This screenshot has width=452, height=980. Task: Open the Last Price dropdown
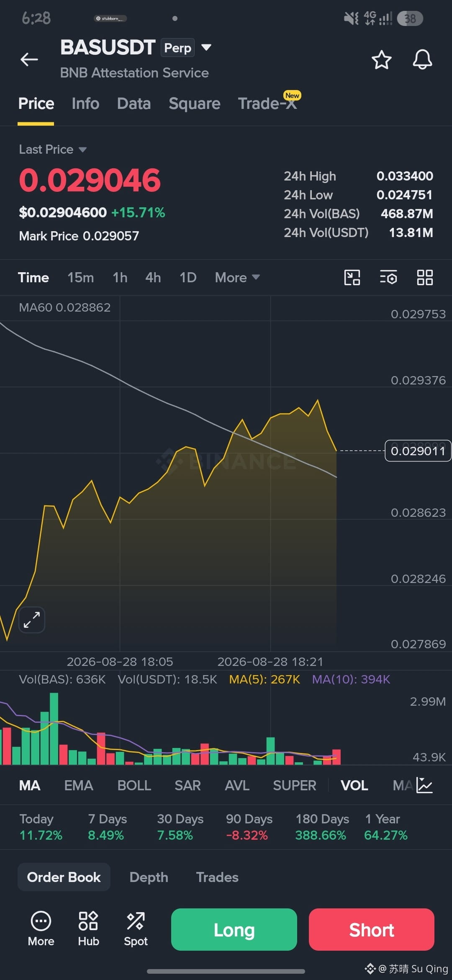pos(53,150)
